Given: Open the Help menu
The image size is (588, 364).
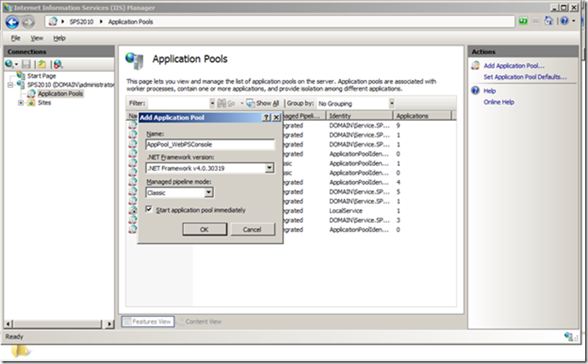Looking at the screenshot, I should [59, 38].
